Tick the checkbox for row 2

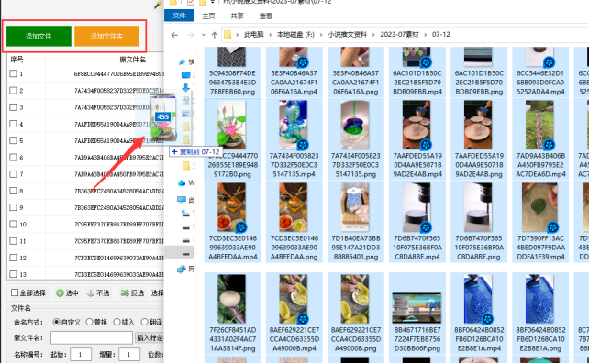tap(13, 91)
